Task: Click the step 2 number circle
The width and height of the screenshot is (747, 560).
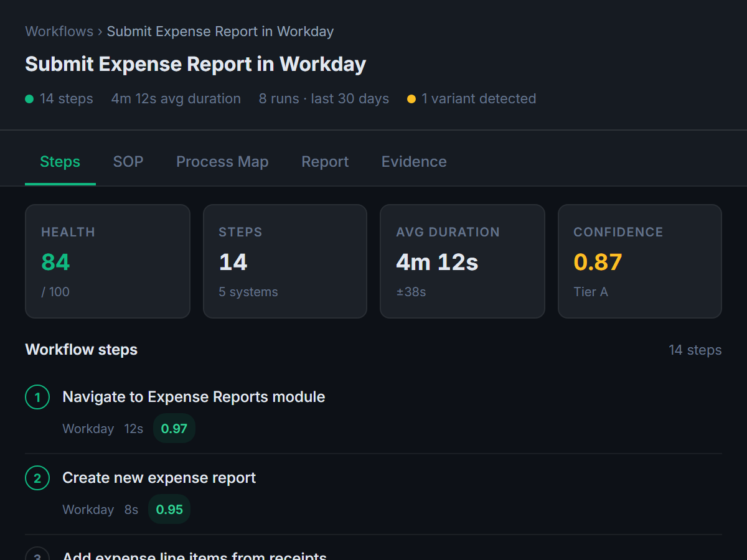Action: point(37,478)
